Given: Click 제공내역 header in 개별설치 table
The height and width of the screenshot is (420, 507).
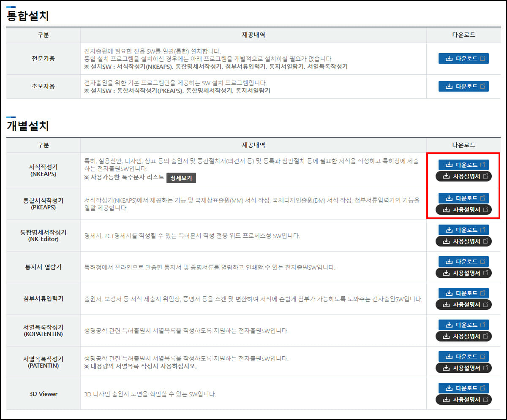Looking at the screenshot, I should (x=253, y=145).
